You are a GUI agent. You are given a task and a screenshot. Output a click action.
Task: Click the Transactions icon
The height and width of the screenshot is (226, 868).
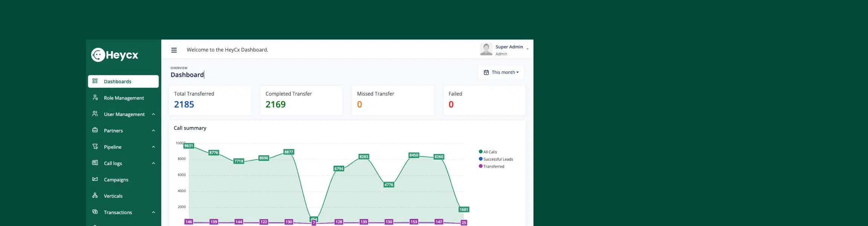point(95,212)
